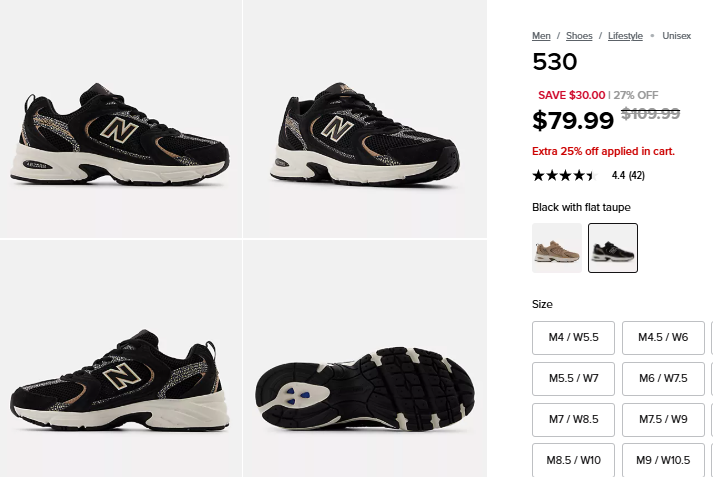
Task: Navigate to Lifestyle category breadcrumb
Action: click(x=625, y=36)
